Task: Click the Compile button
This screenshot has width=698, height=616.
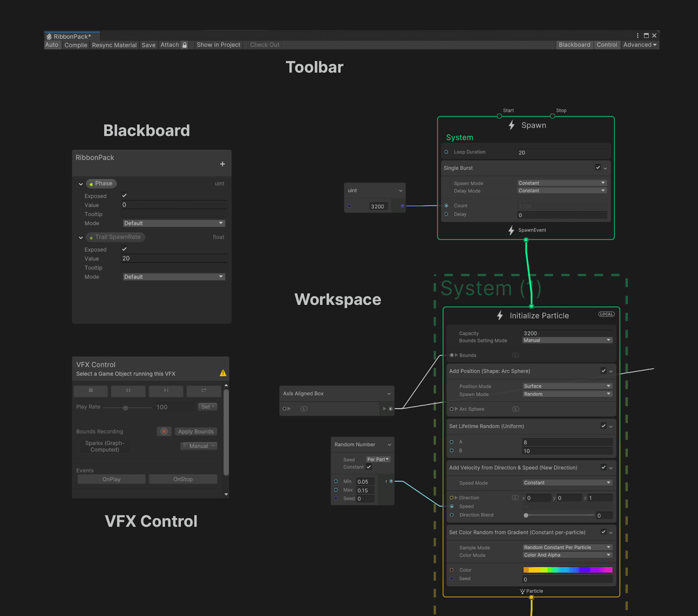Action: tap(75, 45)
